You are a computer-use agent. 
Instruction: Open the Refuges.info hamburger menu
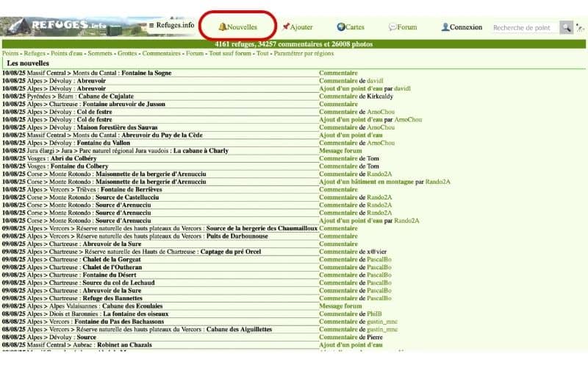[172, 26]
